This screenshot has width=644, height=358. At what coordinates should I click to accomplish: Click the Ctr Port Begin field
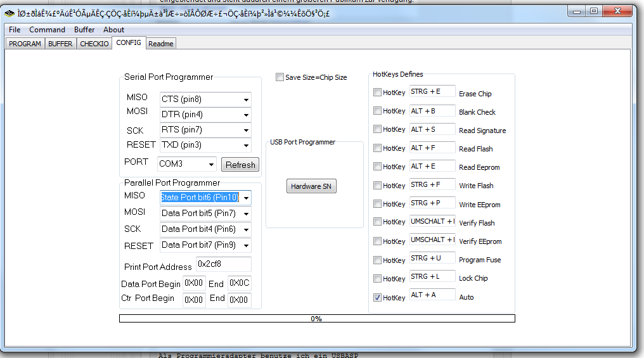(x=194, y=300)
